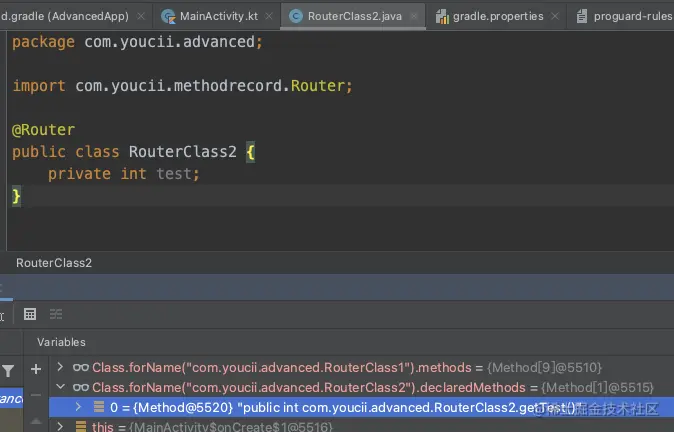The height and width of the screenshot is (432, 674).
Task: Select the RouterClass2 declaredMethods watch row
Action: tap(361, 387)
